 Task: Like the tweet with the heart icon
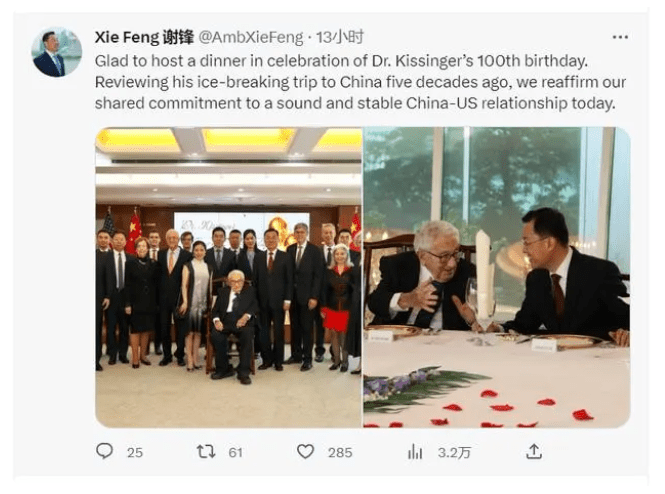305,452
